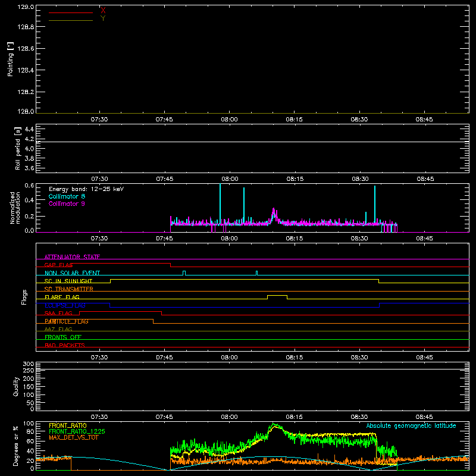Click 08:15 label under modulation panel

295,239
